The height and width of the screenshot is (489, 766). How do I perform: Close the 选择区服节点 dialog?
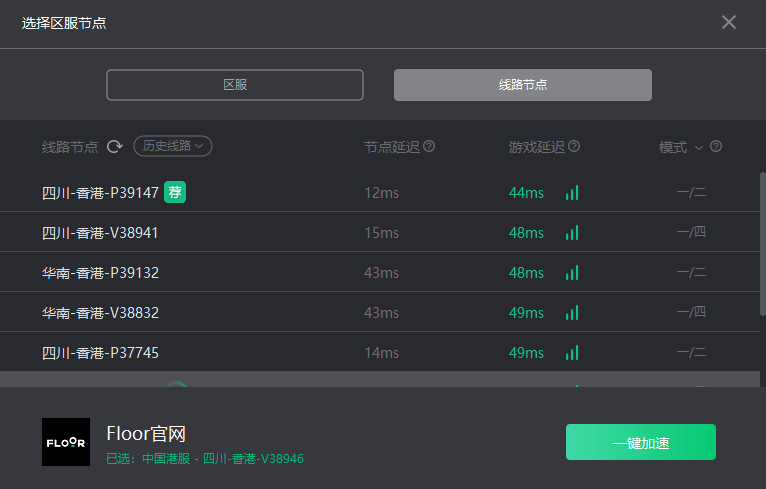729,22
